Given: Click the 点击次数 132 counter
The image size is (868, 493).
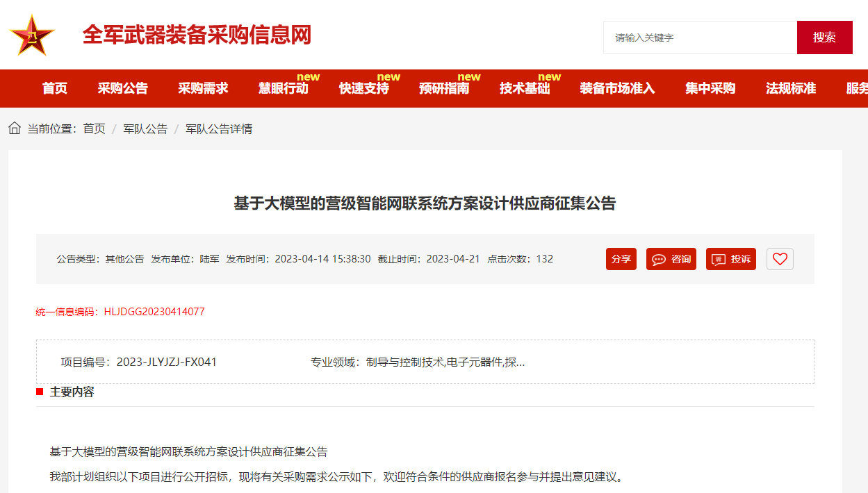Looking at the screenshot, I should 521,259.
